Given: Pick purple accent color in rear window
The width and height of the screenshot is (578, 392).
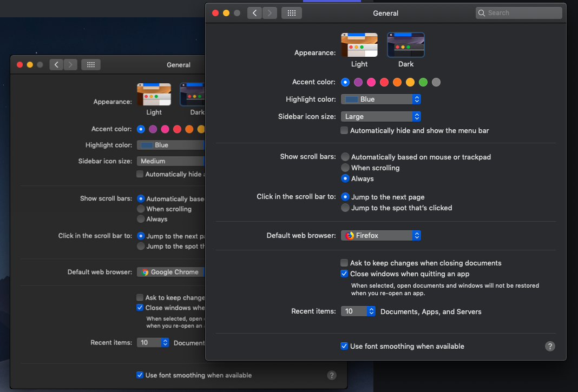Looking at the screenshot, I should [153, 129].
